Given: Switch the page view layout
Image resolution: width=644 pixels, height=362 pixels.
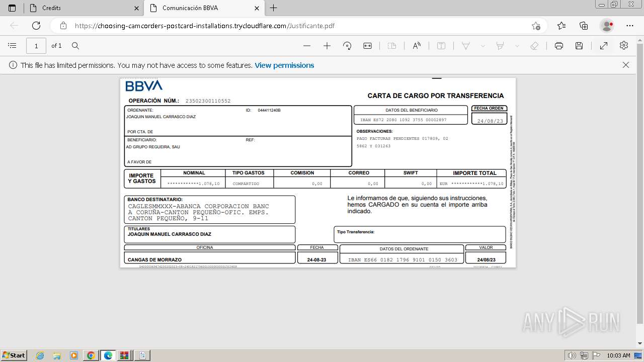Looking at the screenshot, I should pos(392,46).
